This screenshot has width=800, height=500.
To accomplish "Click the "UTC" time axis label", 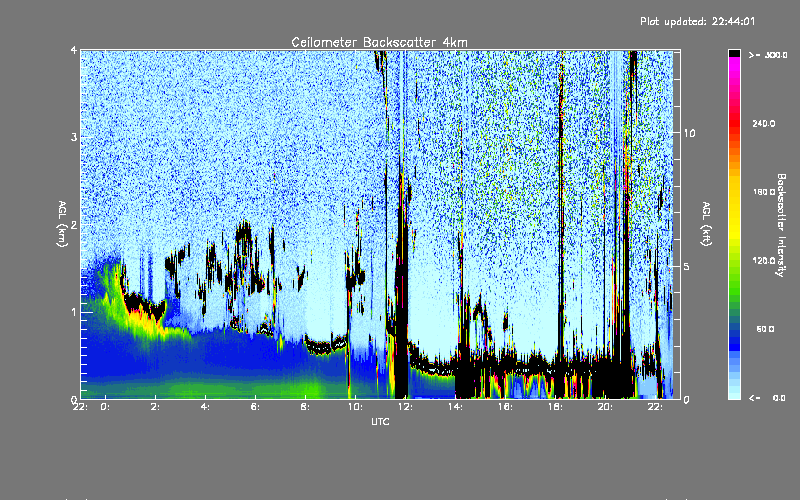I will (380, 421).
